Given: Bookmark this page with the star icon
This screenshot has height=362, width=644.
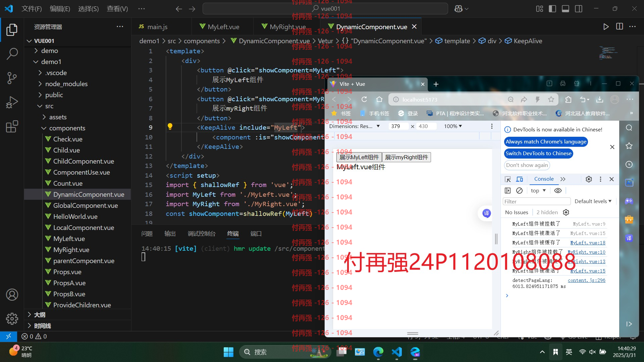Looking at the screenshot, I should pos(551,100).
